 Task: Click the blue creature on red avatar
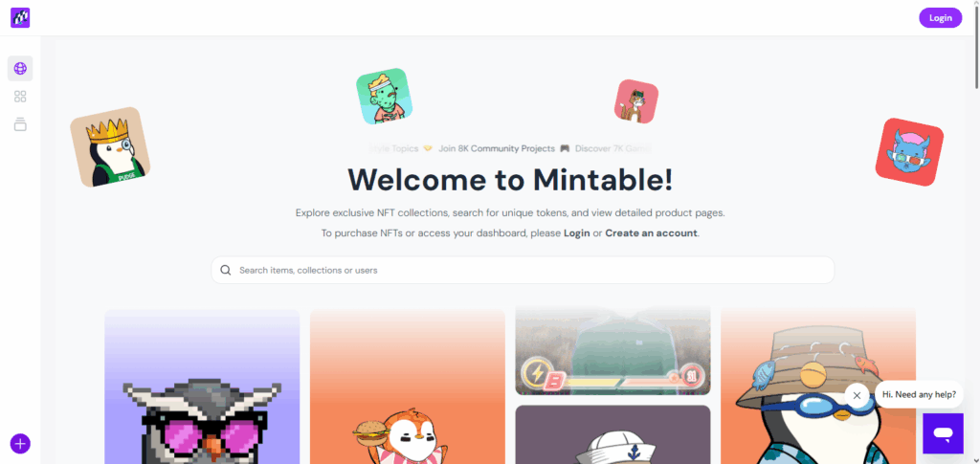[909, 152]
